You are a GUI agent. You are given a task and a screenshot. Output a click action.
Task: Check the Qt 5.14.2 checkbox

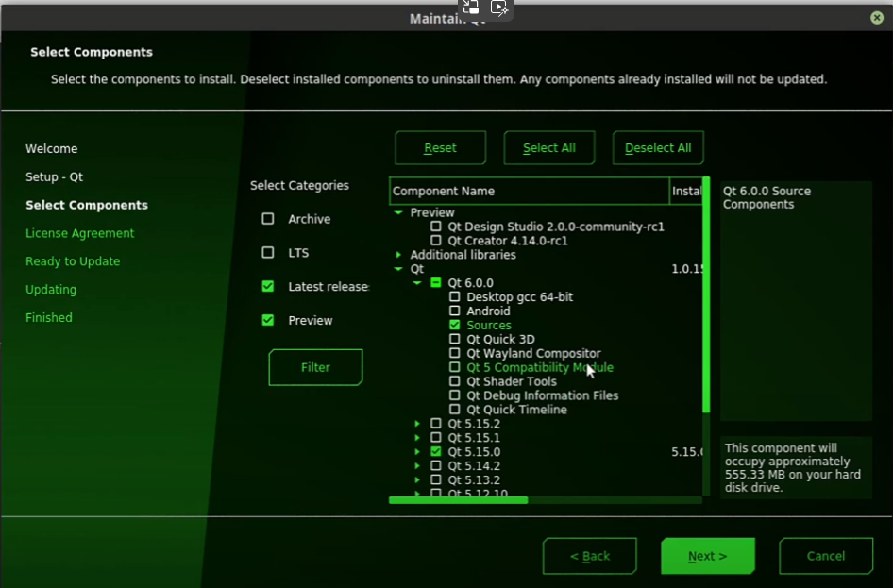coord(436,465)
